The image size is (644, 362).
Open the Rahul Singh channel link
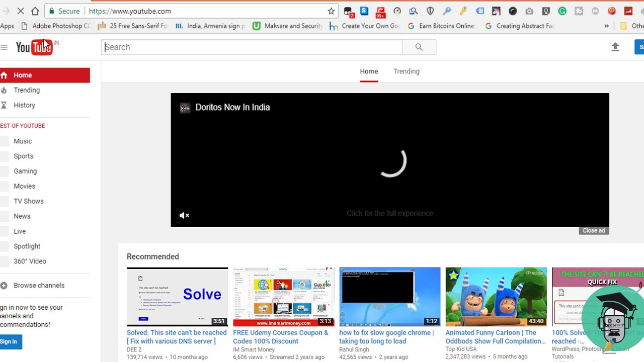coord(354,349)
